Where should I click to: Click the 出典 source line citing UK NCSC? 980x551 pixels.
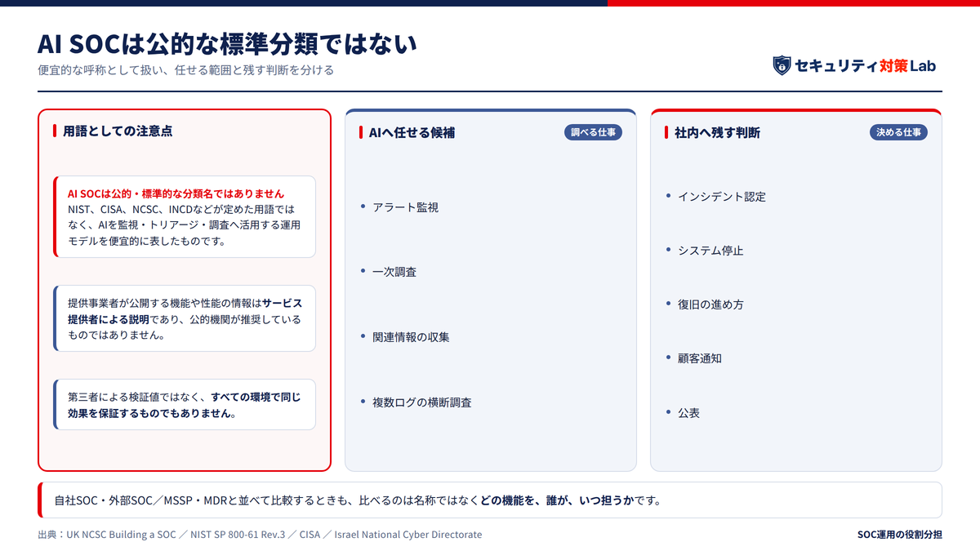coord(260,535)
